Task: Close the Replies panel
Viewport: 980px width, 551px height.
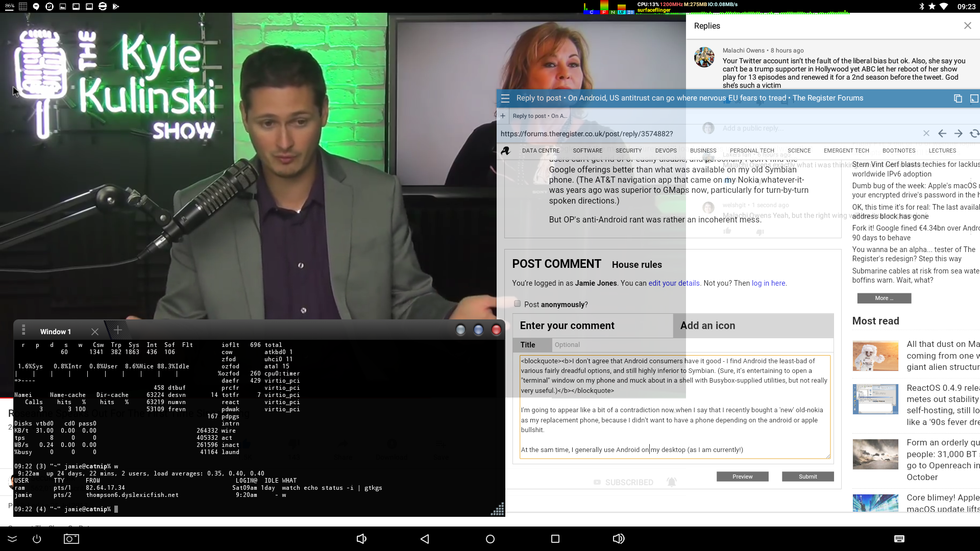Action: (x=967, y=26)
